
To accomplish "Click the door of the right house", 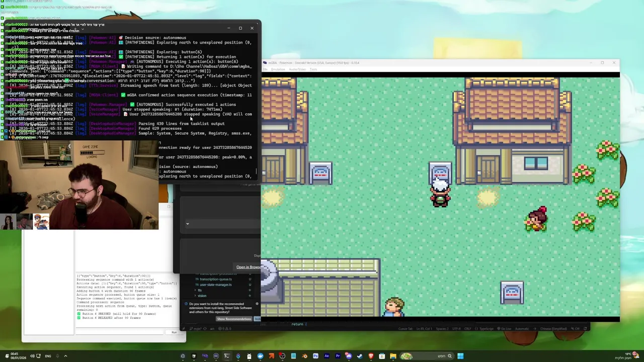I will 488,169.
